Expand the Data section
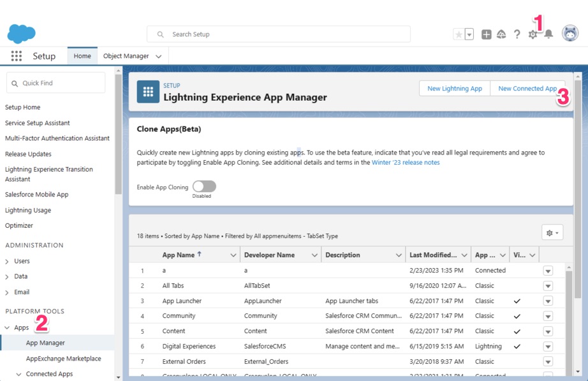The image size is (588, 381). [7, 276]
